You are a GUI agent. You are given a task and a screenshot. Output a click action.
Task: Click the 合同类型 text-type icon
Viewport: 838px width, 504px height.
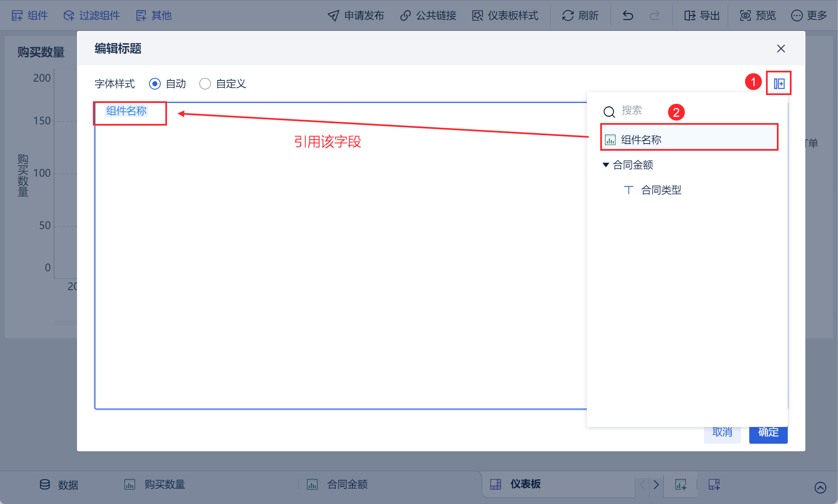(x=628, y=190)
